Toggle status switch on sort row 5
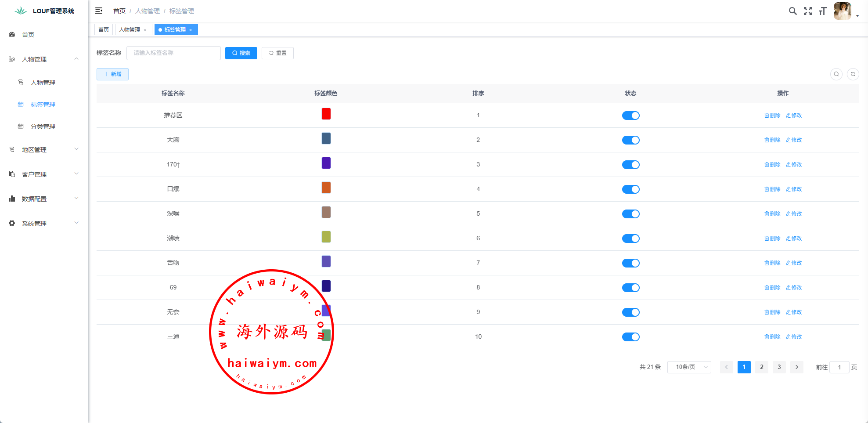 pos(630,214)
